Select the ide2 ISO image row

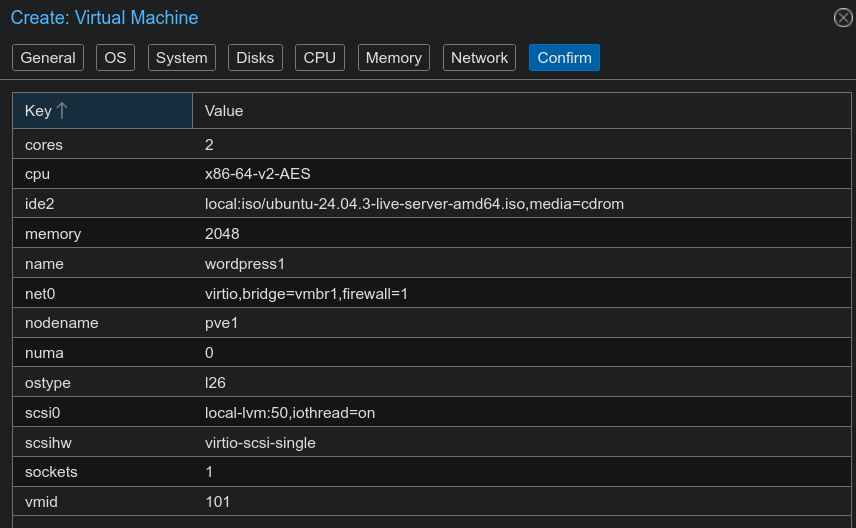pos(414,204)
